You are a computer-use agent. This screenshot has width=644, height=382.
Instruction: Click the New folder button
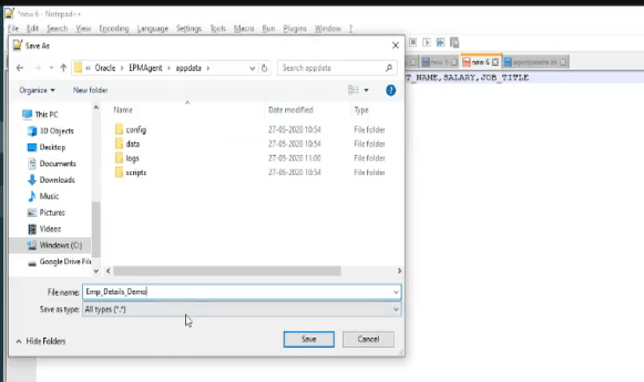[x=90, y=90]
